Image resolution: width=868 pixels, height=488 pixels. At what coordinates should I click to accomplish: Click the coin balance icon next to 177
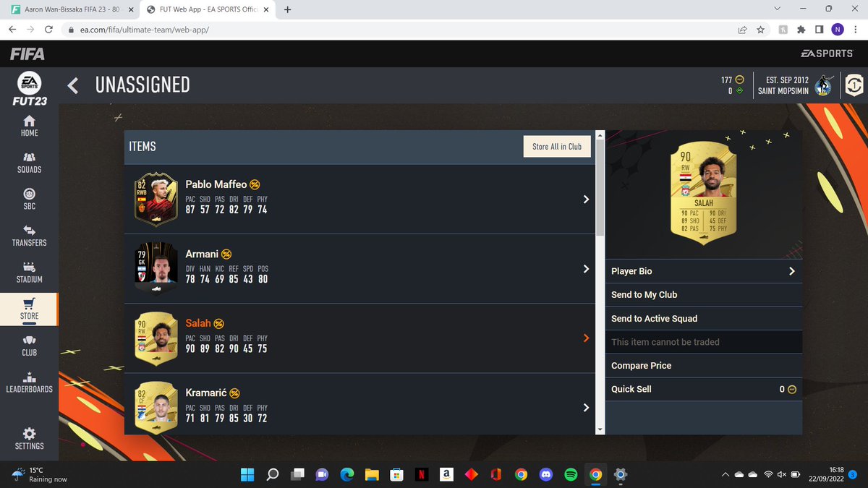pos(739,80)
